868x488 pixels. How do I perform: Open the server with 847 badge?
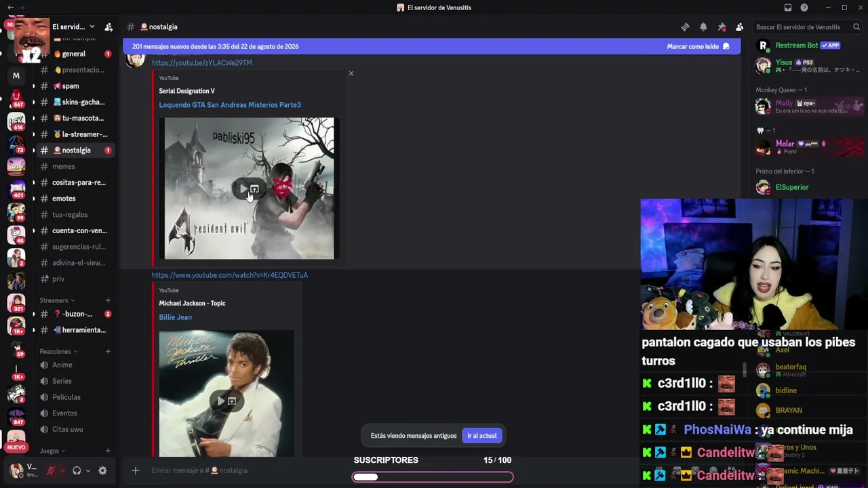coord(16,416)
